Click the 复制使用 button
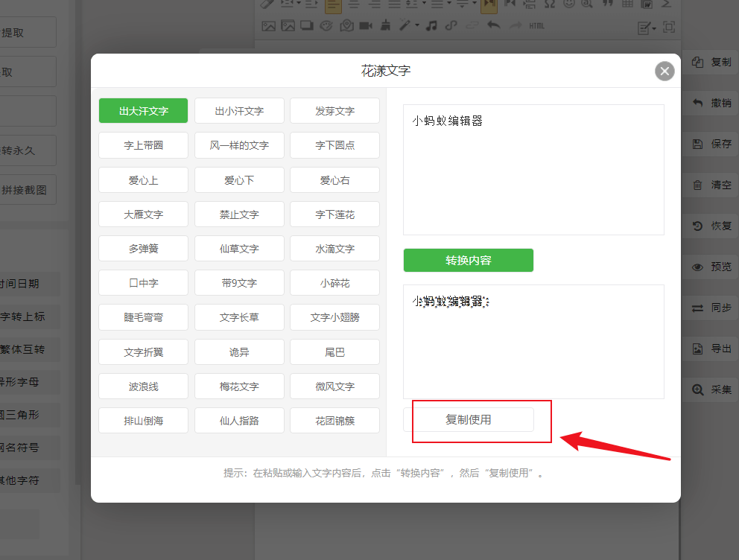 click(469, 419)
